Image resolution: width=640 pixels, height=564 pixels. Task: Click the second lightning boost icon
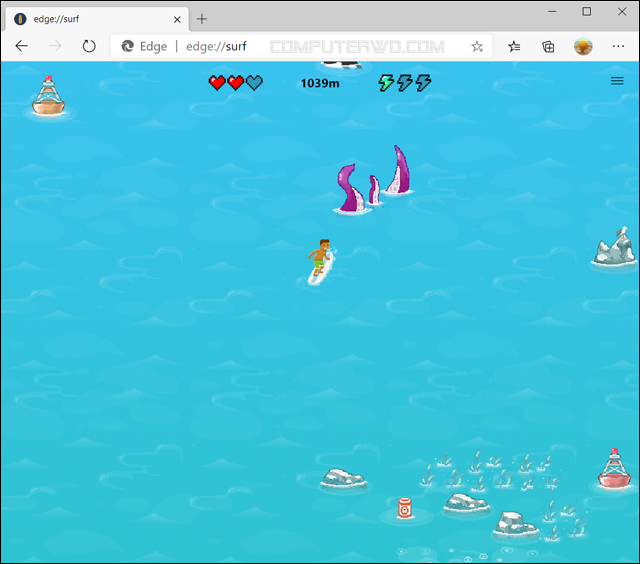coord(404,83)
